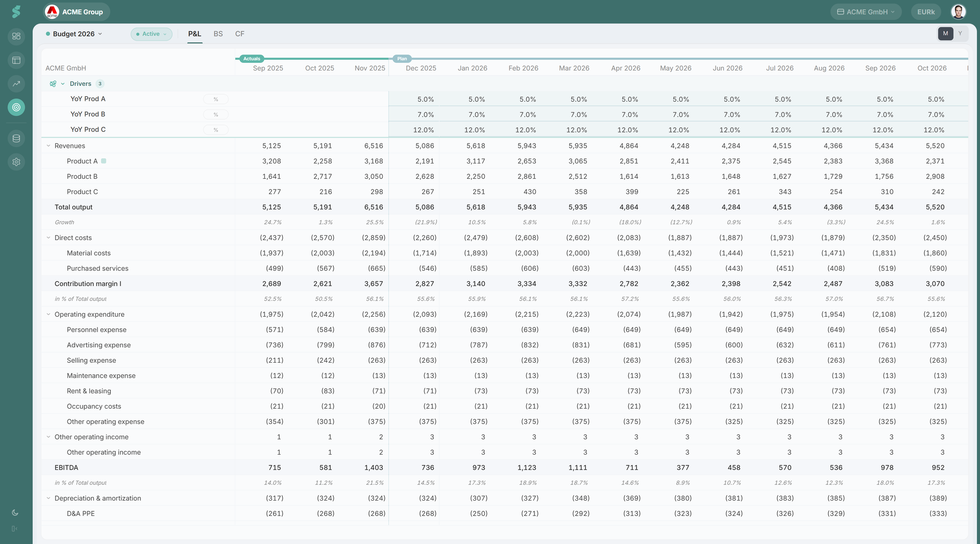The image size is (980, 544).
Task: Collapse the Operating expenditure group
Action: [48, 315]
